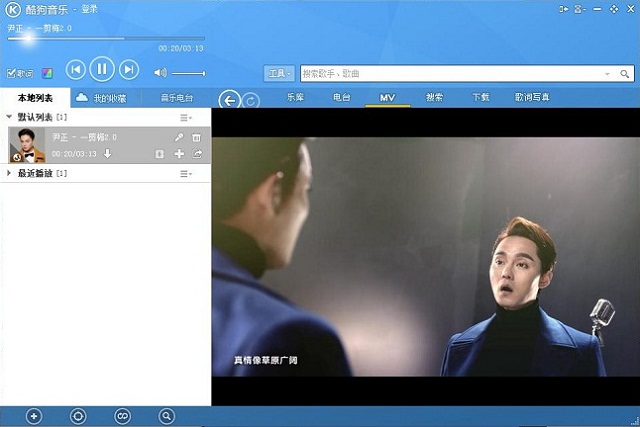Viewport: 640px width, 427px height.
Task: Open the 工具 tools dropdown
Action: [279, 73]
